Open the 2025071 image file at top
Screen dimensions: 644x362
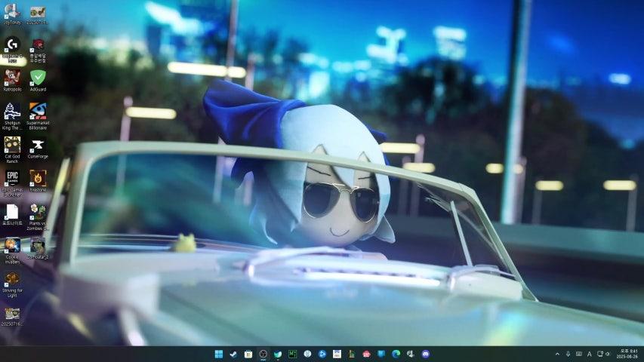pos(38,14)
